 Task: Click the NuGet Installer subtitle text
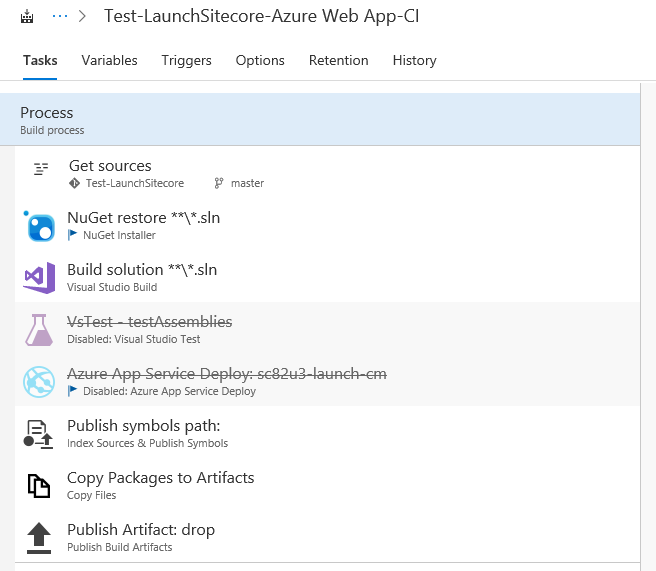pyautogui.click(x=119, y=235)
